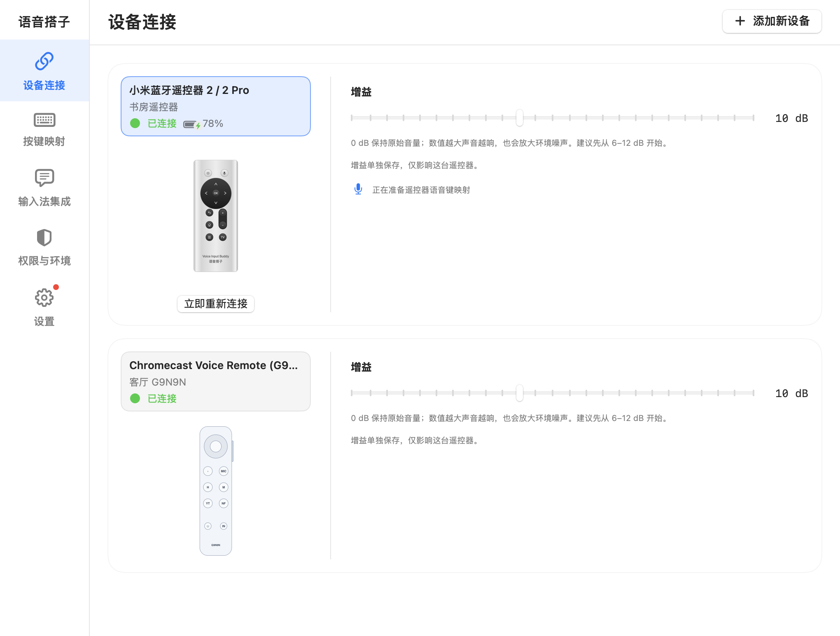Open 设置 gear icon in sidebar
Viewport: 840px width, 636px height.
click(44, 297)
